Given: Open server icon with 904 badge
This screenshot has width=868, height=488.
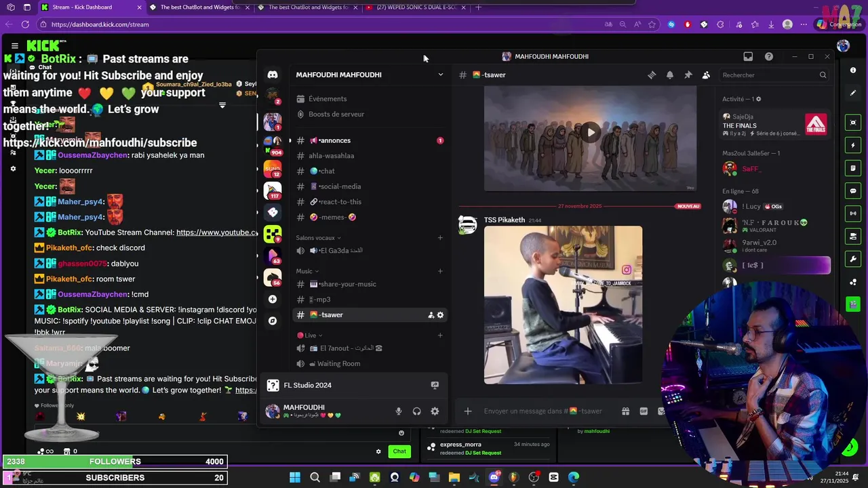Looking at the screenshot, I should pos(272,144).
